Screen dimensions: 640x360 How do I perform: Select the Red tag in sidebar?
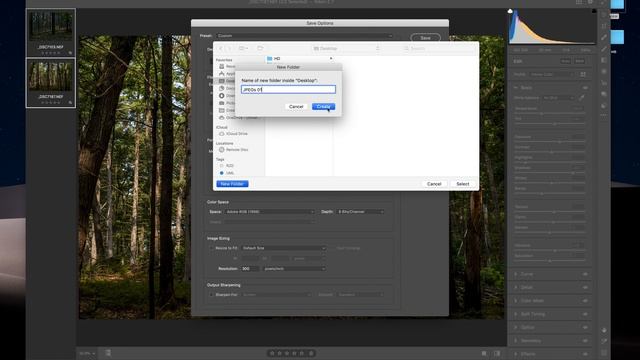point(226,166)
